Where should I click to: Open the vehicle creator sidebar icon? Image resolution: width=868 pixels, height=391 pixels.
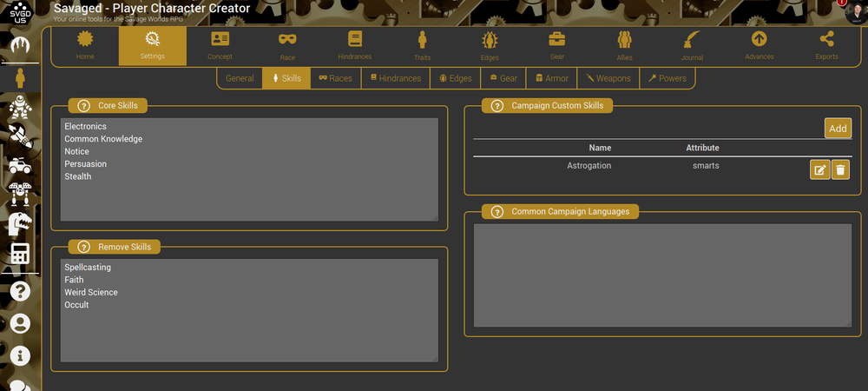pos(21,165)
